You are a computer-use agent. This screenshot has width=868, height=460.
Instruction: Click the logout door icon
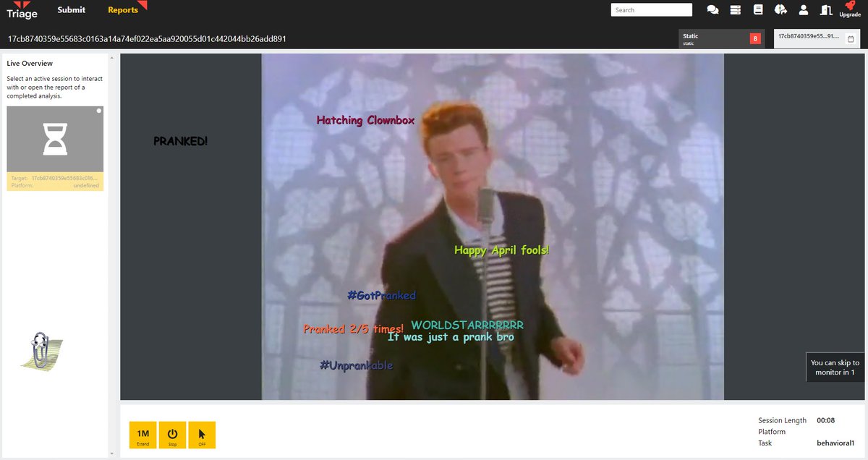[827, 10]
